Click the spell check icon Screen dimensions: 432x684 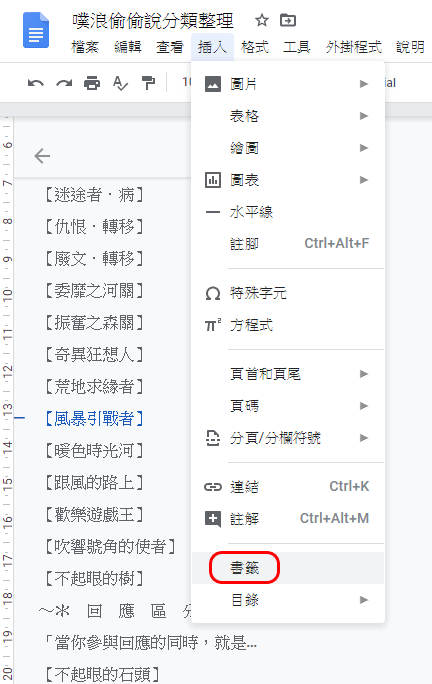pyautogui.click(x=120, y=83)
